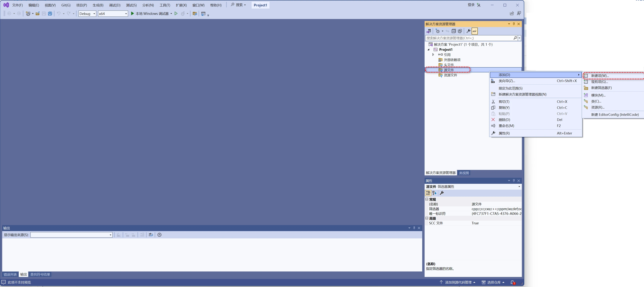Click the wrench Properties icon in Solution Explorer

468,31
